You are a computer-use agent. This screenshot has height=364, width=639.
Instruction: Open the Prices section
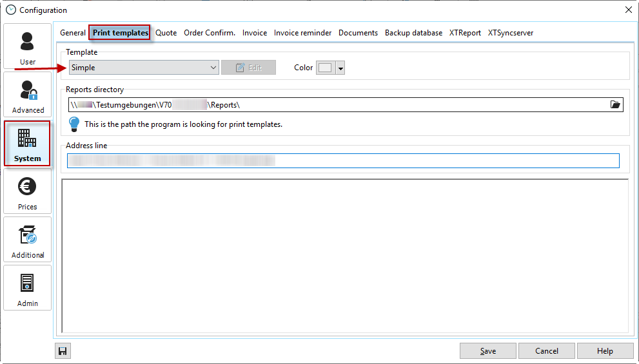click(x=28, y=191)
